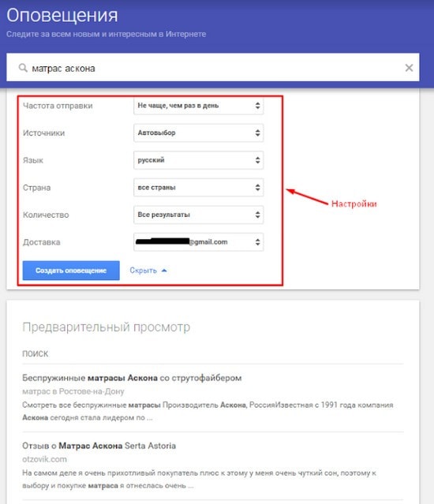The width and height of the screenshot is (434, 504).
Task: Open the 'Не чаще, чем раз в день' dropdown
Action: pos(198,106)
